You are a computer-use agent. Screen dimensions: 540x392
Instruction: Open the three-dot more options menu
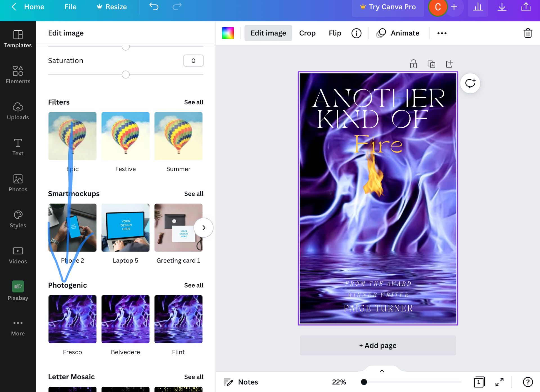tap(442, 33)
